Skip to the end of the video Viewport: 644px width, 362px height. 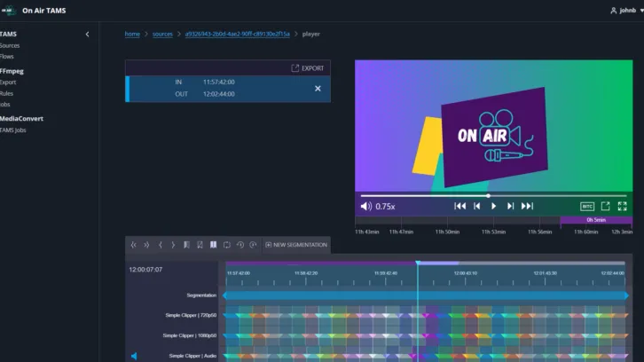[x=527, y=206]
